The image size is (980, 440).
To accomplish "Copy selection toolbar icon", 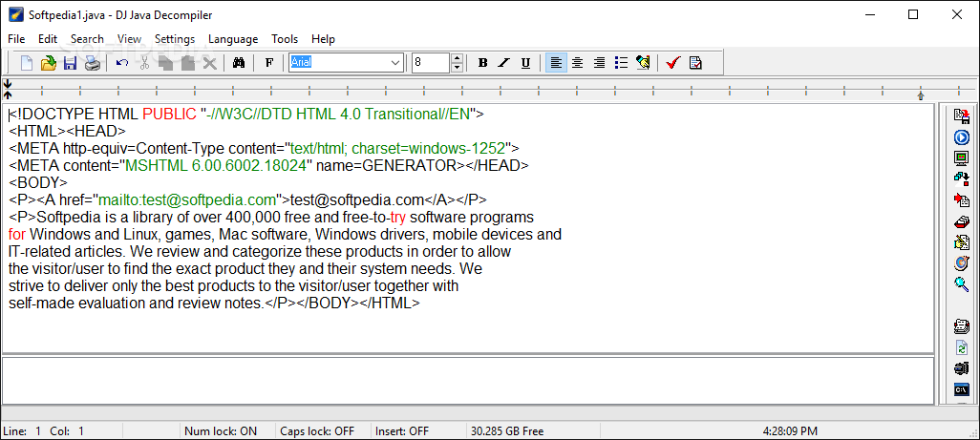I will [165, 63].
